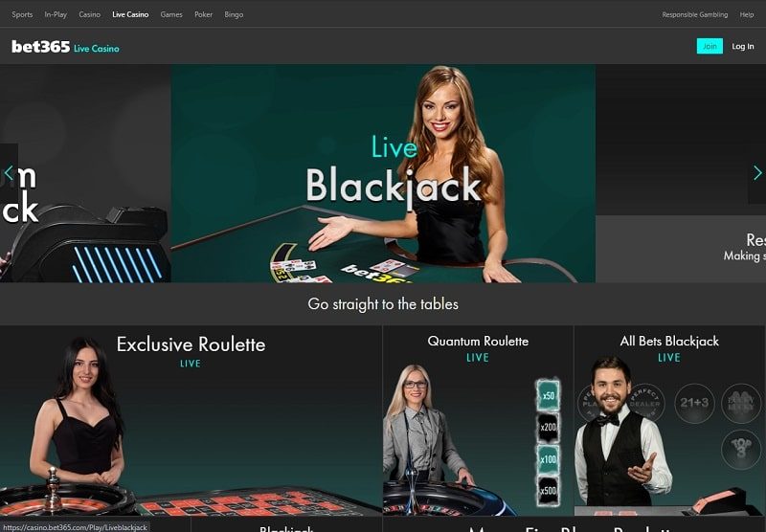
Task: Click the x200 multiplier icon
Action: click(x=548, y=427)
